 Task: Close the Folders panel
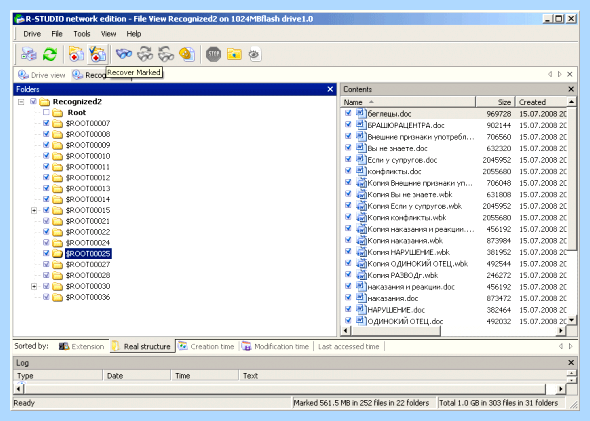330,89
